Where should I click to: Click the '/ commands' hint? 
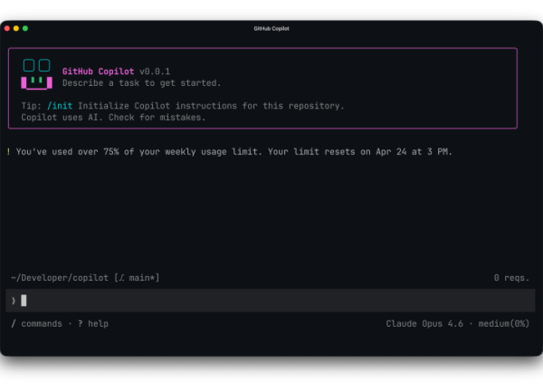click(37, 324)
